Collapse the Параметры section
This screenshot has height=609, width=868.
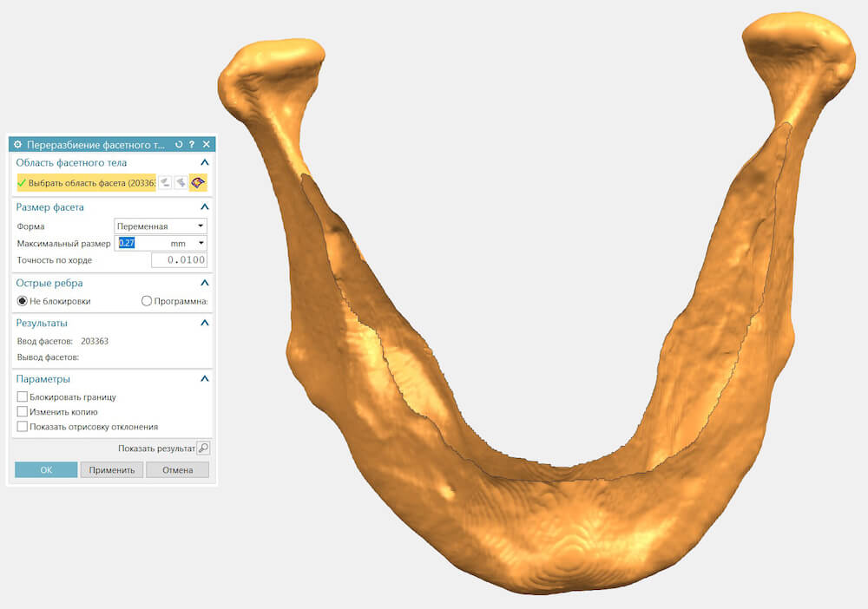[204, 379]
